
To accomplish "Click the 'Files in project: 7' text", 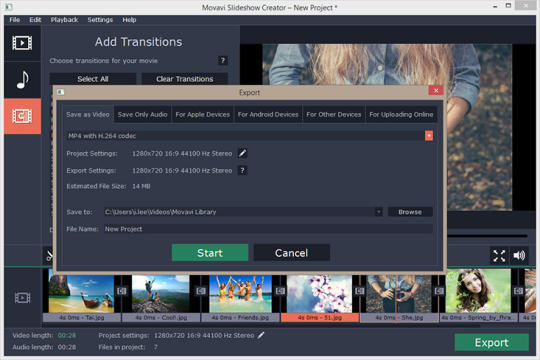I will [128, 347].
